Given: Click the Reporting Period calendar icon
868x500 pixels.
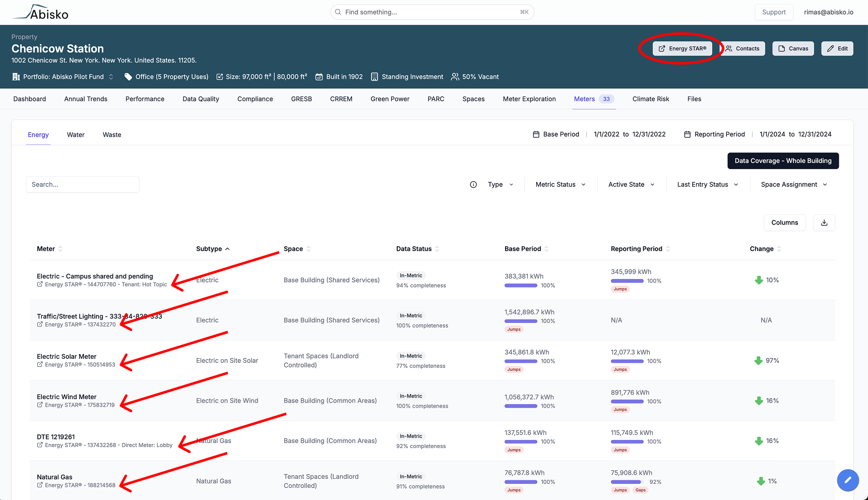Looking at the screenshot, I should pos(688,134).
